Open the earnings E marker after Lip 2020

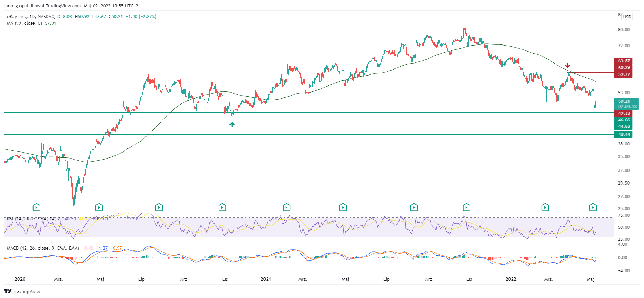(159, 208)
